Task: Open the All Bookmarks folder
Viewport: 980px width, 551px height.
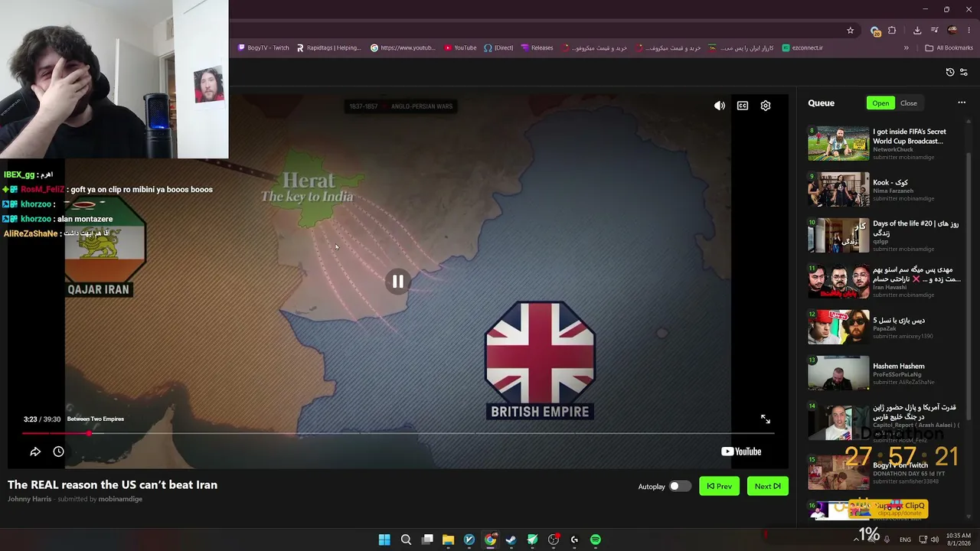Action: tap(949, 47)
